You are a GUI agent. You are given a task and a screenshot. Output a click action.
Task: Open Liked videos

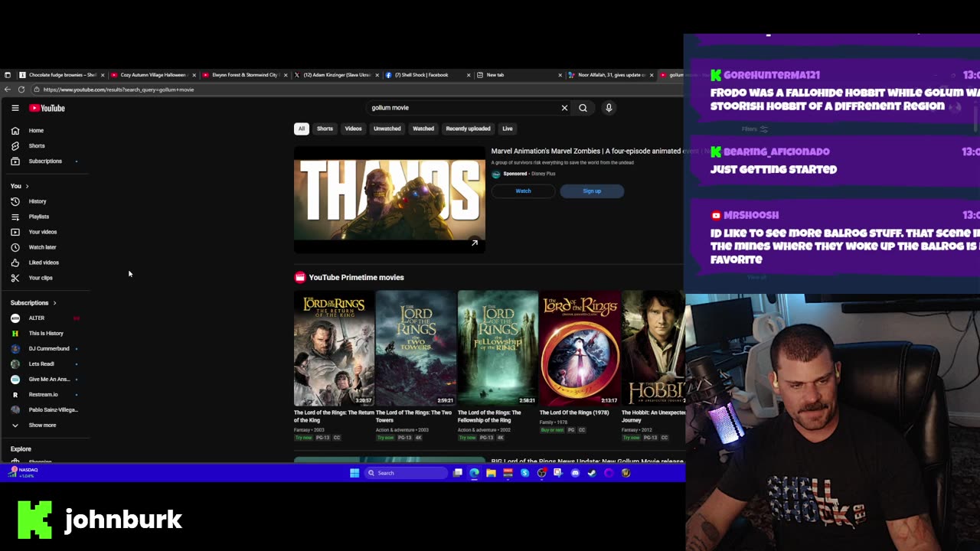point(44,262)
